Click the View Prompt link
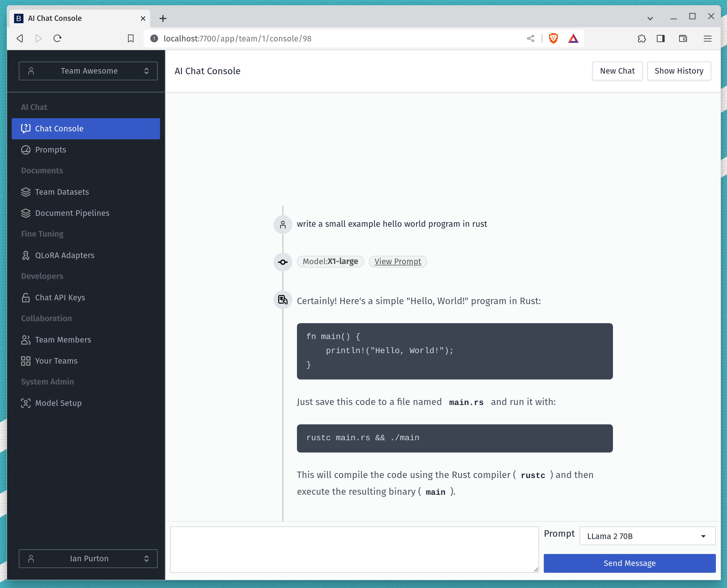Image resolution: width=727 pixels, height=588 pixels. 398,261
